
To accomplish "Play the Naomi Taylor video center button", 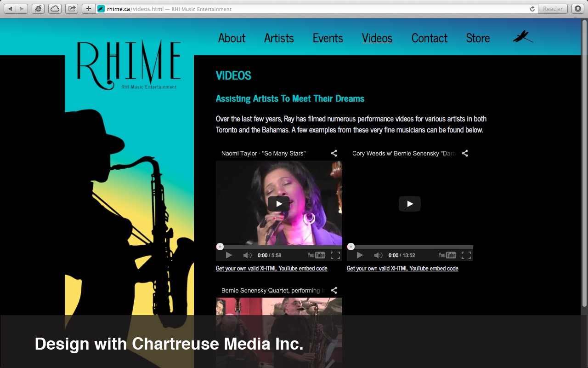I will tap(279, 204).
